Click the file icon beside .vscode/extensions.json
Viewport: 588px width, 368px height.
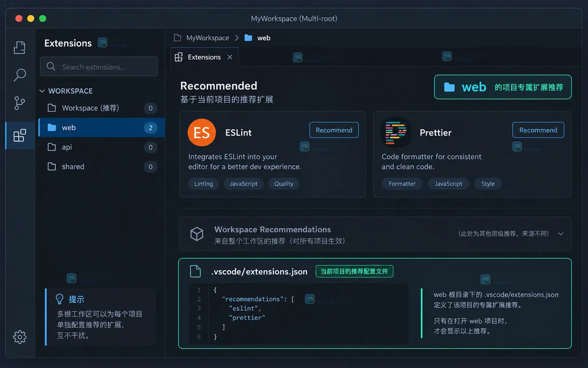[195, 271]
